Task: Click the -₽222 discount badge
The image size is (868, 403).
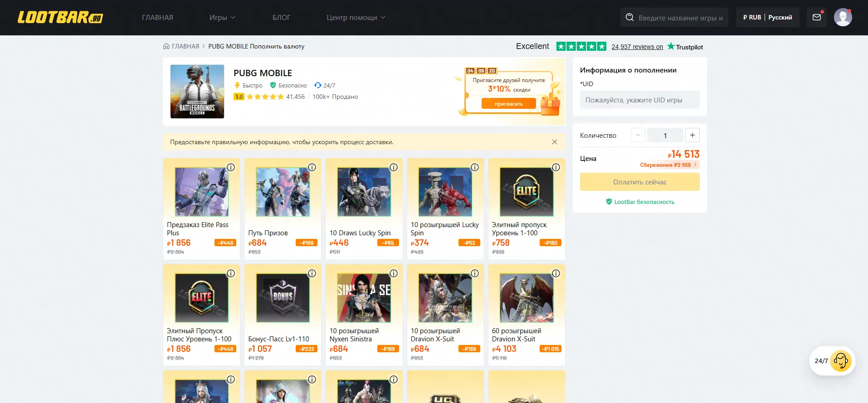Action: [307, 349]
